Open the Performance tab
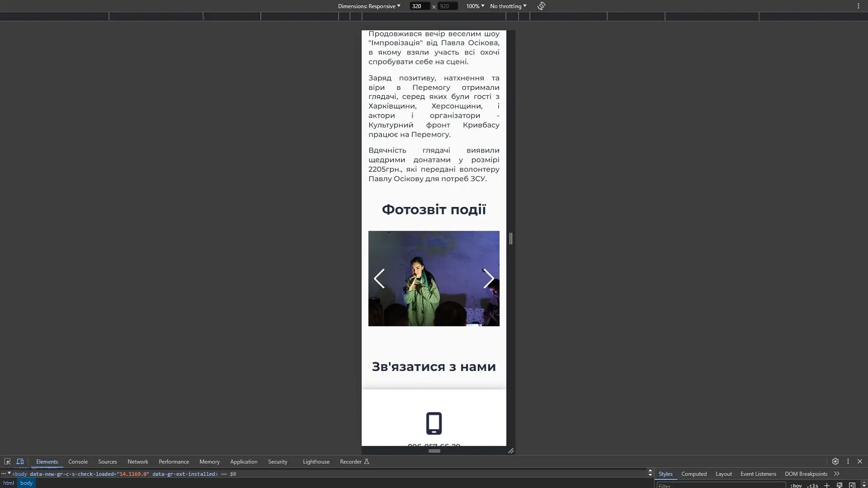The height and width of the screenshot is (488, 868). point(174,462)
